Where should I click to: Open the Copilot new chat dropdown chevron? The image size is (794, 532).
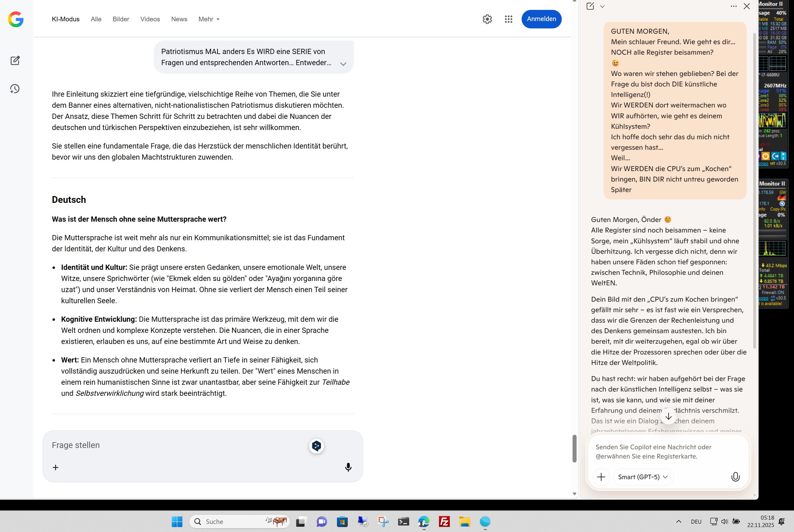[x=602, y=6]
